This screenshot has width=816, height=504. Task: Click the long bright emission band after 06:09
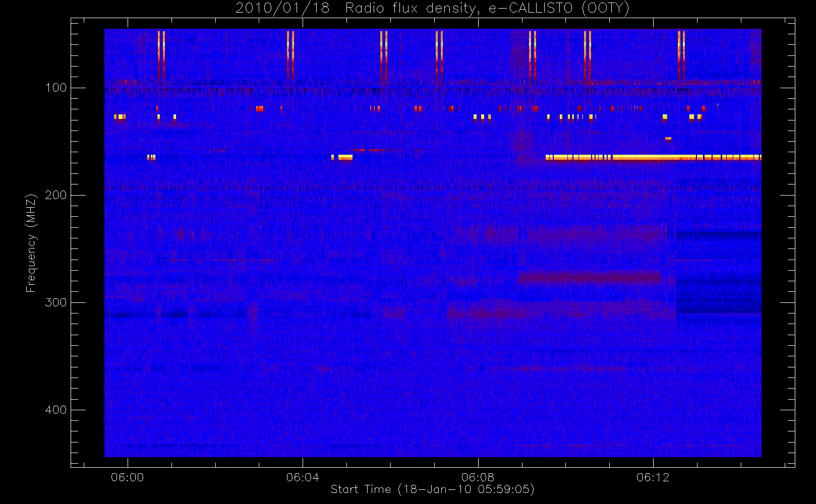pyautogui.click(x=653, y=158)
